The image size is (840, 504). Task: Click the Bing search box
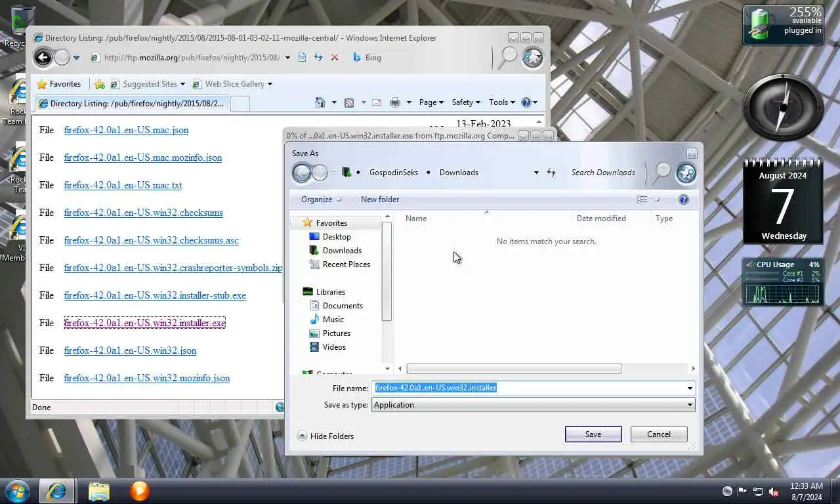click(420, 58)
